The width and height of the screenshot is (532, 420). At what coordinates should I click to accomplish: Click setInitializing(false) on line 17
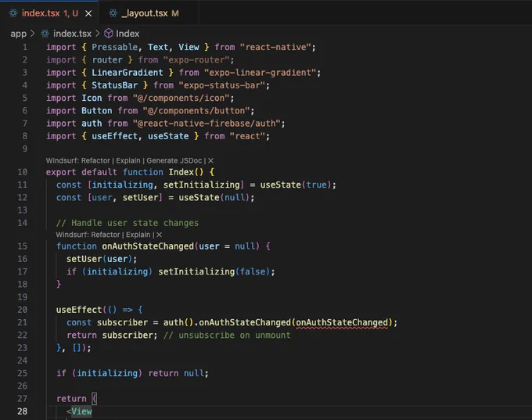pos(214,271)
